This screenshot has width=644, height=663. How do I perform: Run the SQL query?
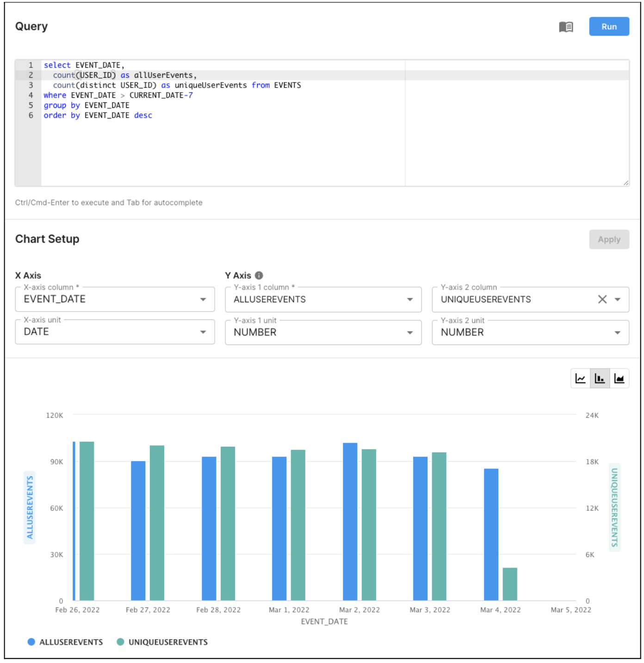click(609, 27)
